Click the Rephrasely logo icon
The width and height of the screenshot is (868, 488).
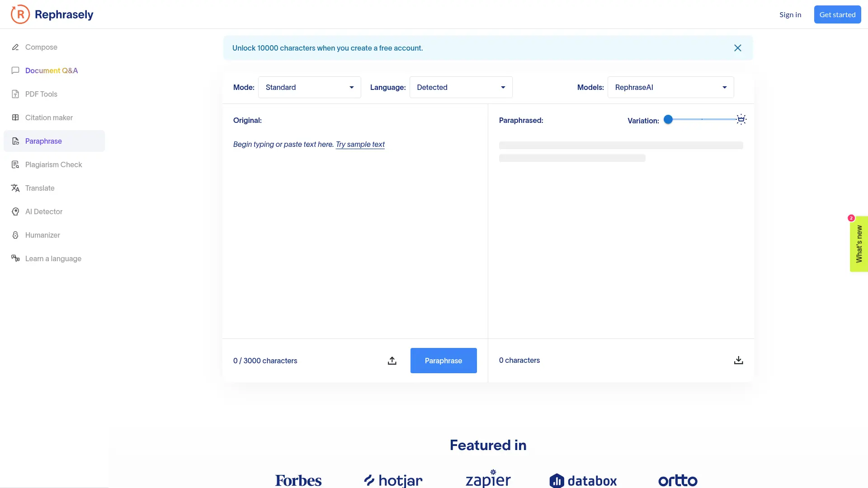20,14
